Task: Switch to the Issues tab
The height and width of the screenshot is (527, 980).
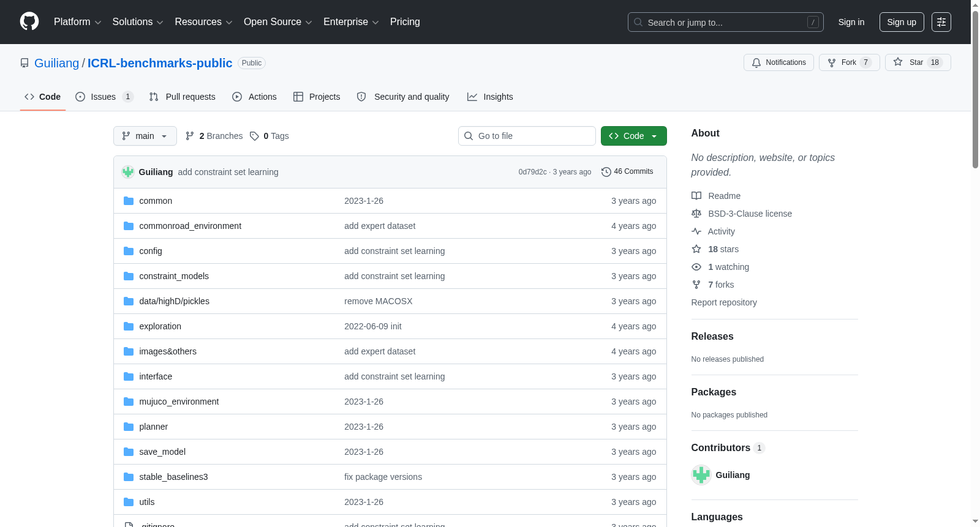Action: pyautogui.click(x=104, y=97)
